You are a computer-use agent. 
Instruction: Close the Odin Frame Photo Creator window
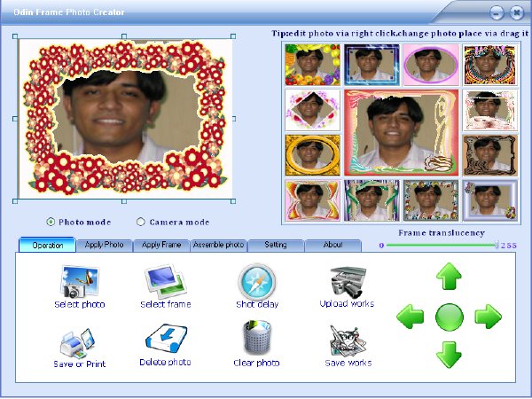click(x=516, y=13)
